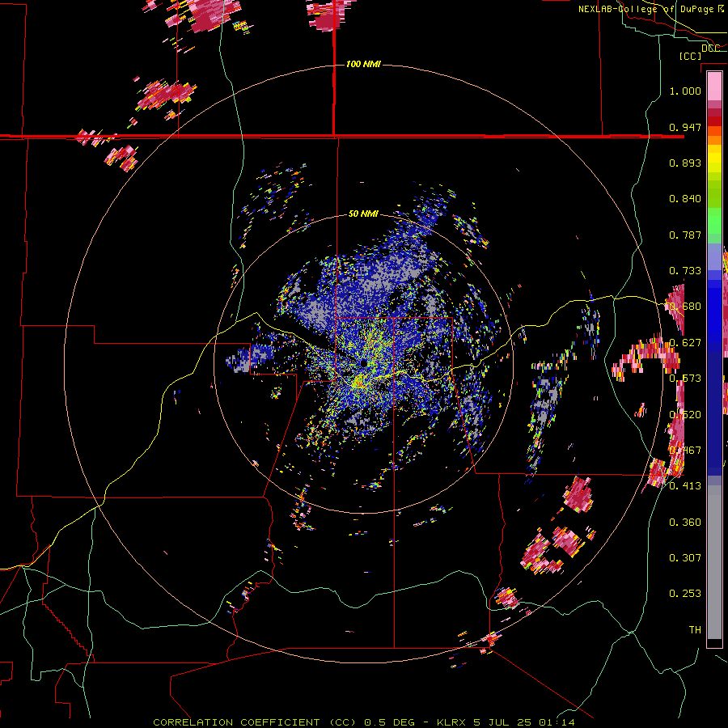Select the 0.947 scale value

click(x=685, y=127)
